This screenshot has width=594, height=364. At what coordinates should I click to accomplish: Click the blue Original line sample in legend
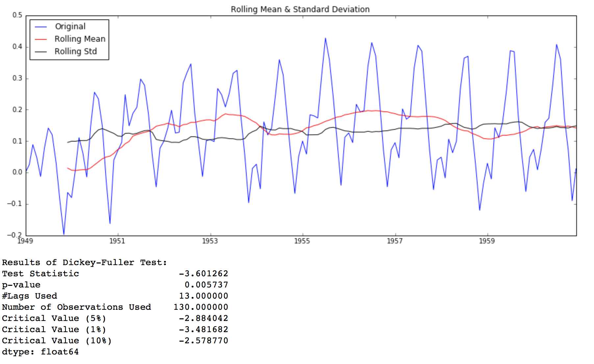(41, 27)
